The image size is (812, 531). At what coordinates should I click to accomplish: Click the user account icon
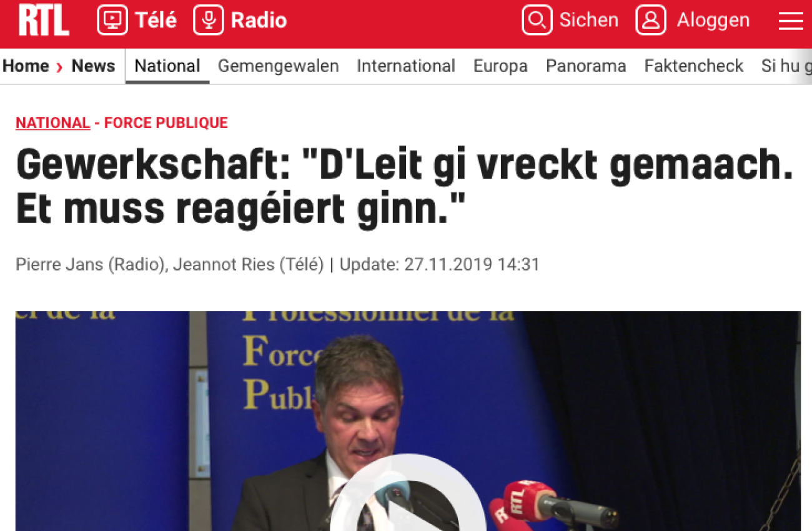(x=651, y=21)
